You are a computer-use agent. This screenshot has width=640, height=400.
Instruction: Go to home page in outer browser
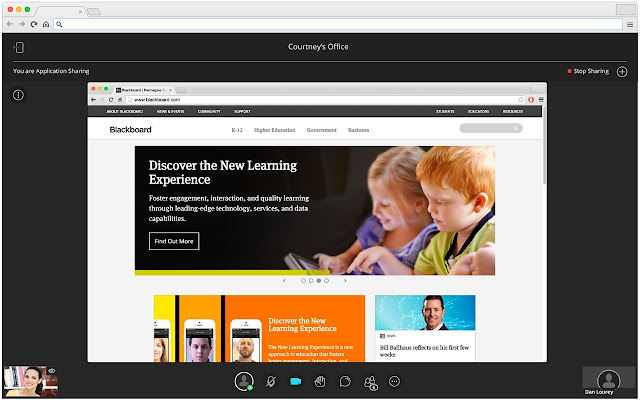pyautogui.click(x=46, y=24)
